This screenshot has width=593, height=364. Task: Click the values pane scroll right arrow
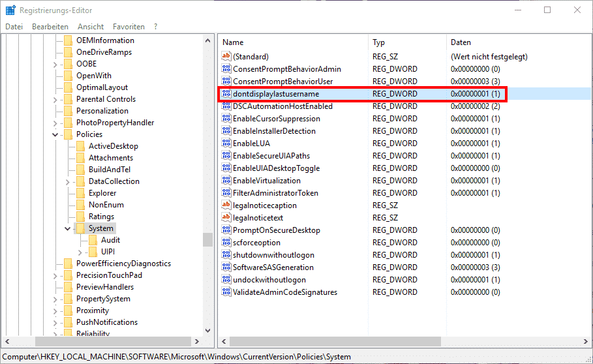pyautogui.click(x=586, y=341)
